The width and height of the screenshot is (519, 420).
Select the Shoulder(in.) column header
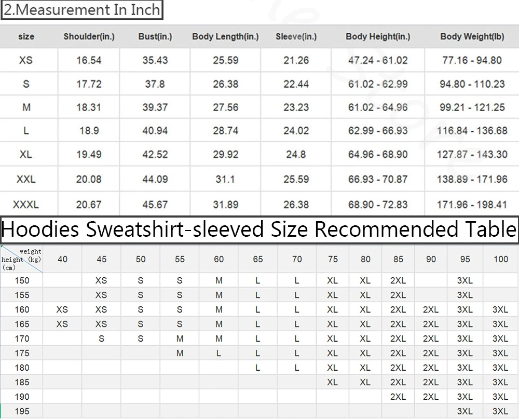tap(89, 36)
